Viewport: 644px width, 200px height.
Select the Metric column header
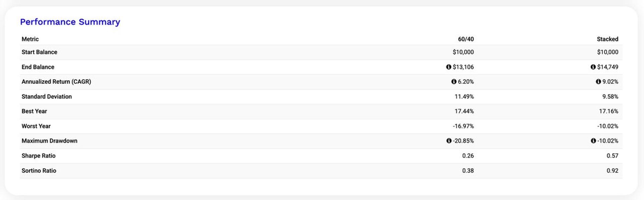[x=30, y=39]
